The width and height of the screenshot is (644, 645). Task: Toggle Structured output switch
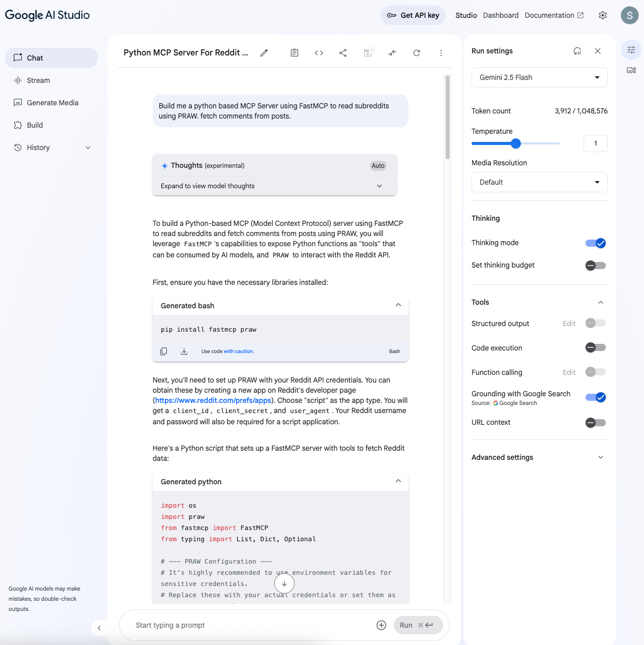(596, 323)
